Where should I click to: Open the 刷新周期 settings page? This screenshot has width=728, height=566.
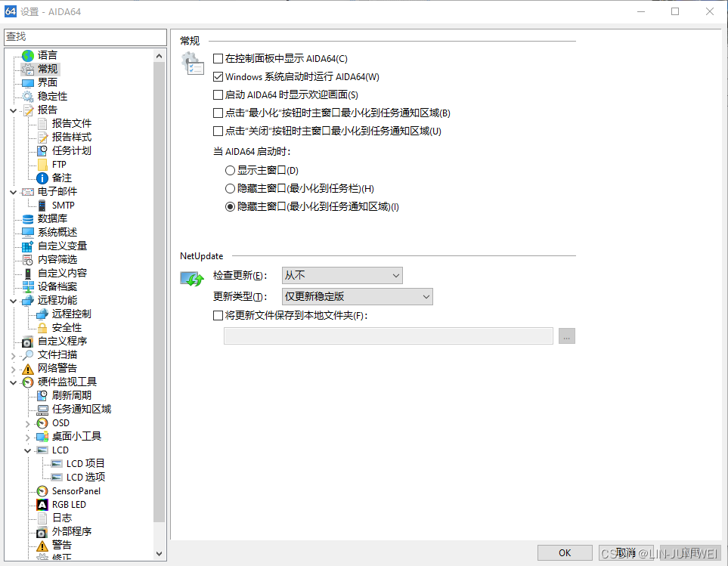[72, 396]
